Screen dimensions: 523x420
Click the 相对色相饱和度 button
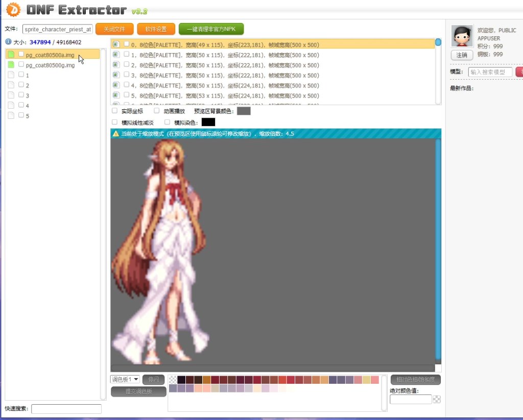(416, 380)
